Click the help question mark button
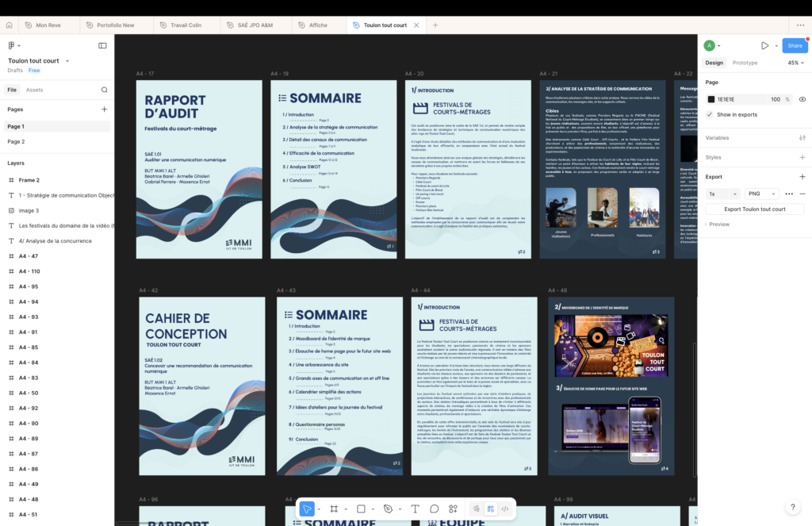Viewport: 812px width, 526px height. [792, 507]
